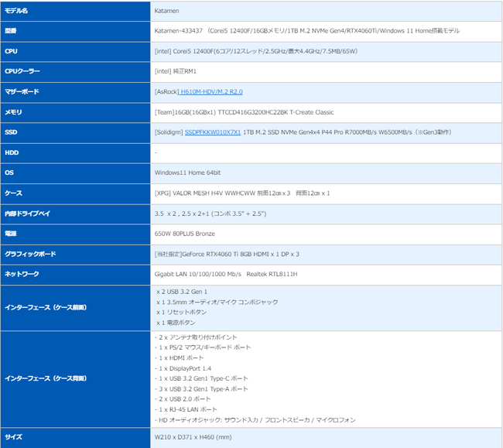Viewport: 503px width, 448px height.
Task: Click the W210 x D371 x H460 (mm) value
Action: 193,436
